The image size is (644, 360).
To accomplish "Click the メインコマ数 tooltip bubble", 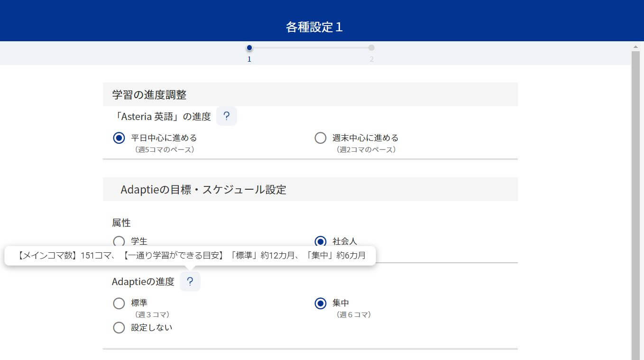I will tap(190, 256).
